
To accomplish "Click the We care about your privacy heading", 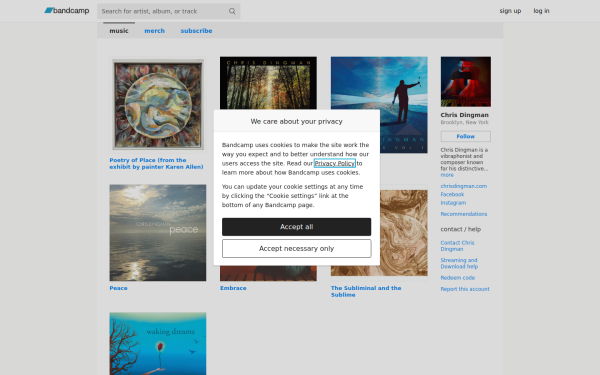I will (297, 121).
